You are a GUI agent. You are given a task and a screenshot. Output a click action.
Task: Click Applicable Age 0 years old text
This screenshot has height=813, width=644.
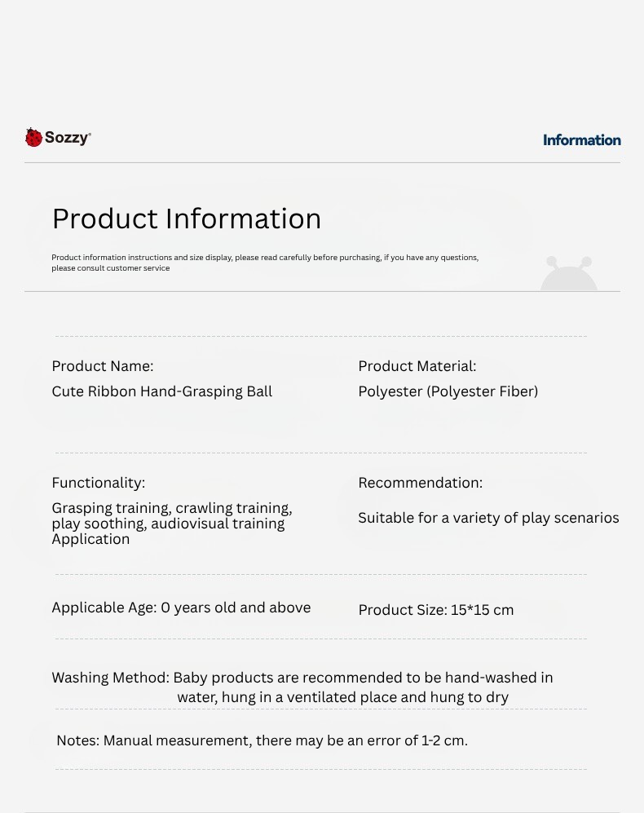pos(181,608)
